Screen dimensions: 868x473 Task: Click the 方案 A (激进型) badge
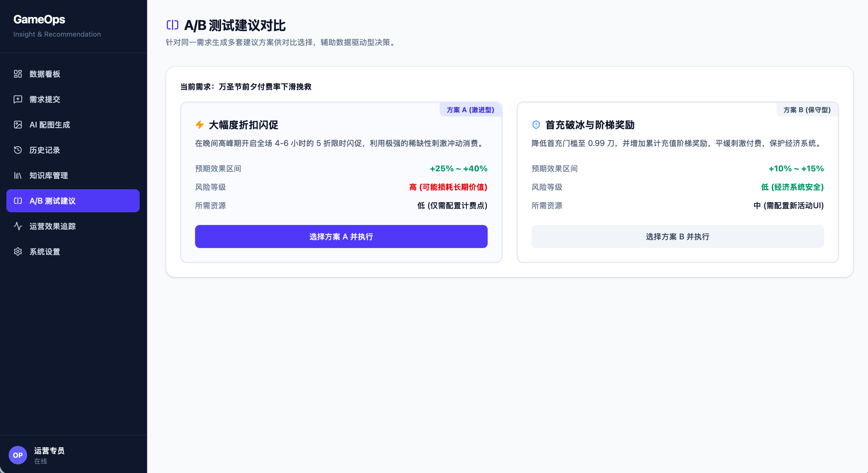click(x=470, y=110)
